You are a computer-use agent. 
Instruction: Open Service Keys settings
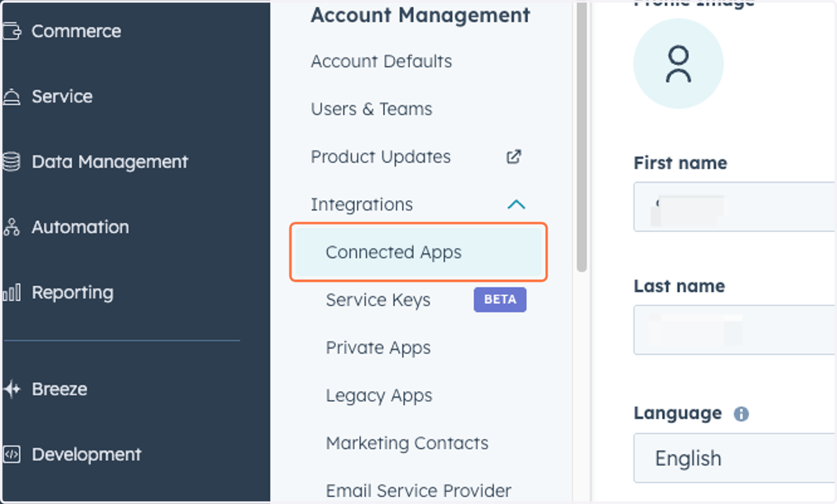coord(378,300)
